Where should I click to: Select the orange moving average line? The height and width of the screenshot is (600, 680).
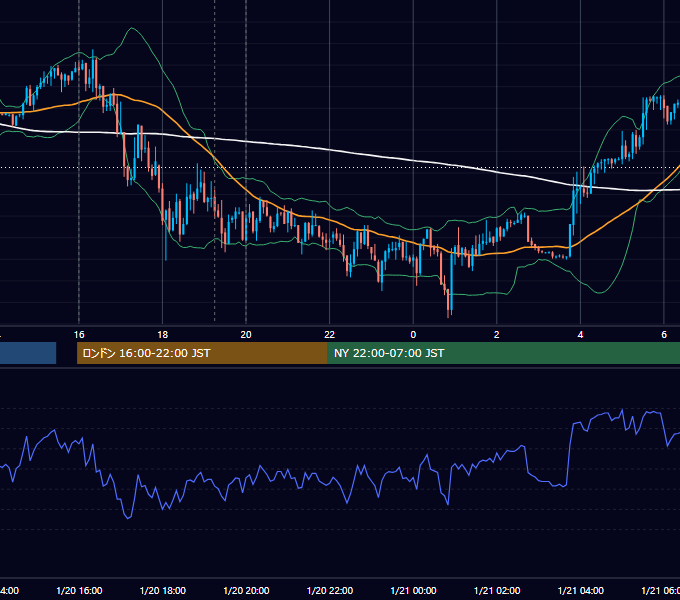click(330, 220)
